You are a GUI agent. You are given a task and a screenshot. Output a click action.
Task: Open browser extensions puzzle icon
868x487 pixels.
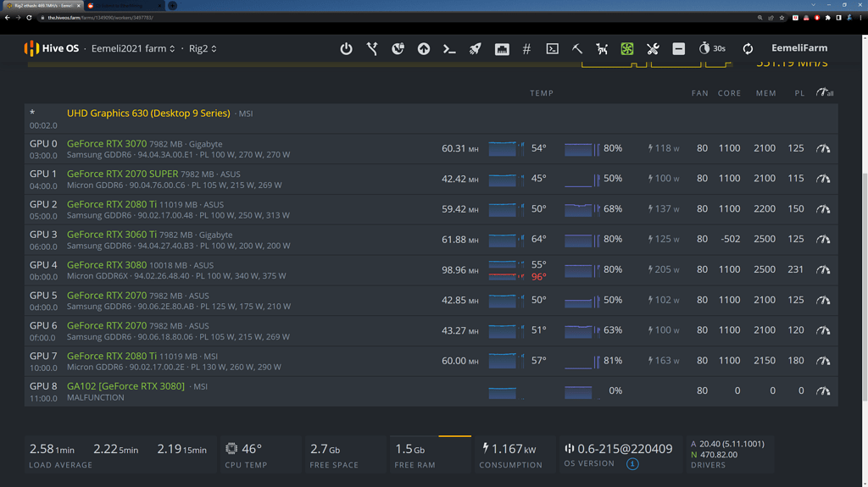pyautogui.click(x=827, y=18)
